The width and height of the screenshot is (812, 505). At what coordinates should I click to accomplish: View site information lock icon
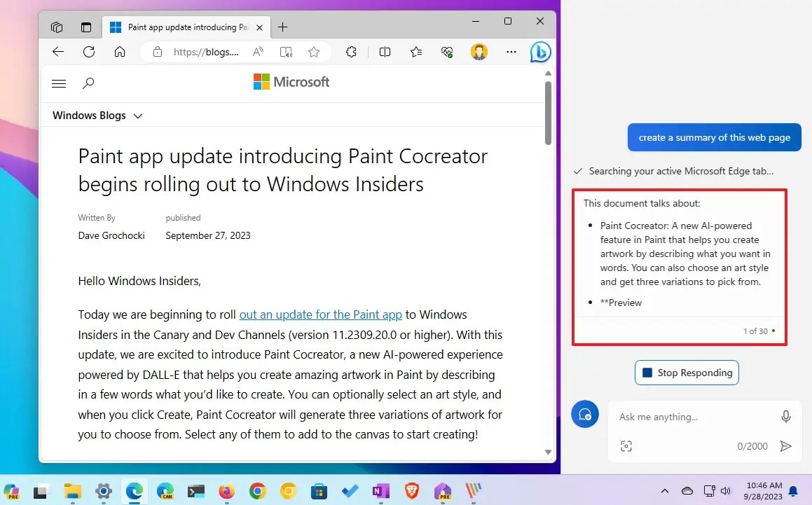(x=158, y=52)
